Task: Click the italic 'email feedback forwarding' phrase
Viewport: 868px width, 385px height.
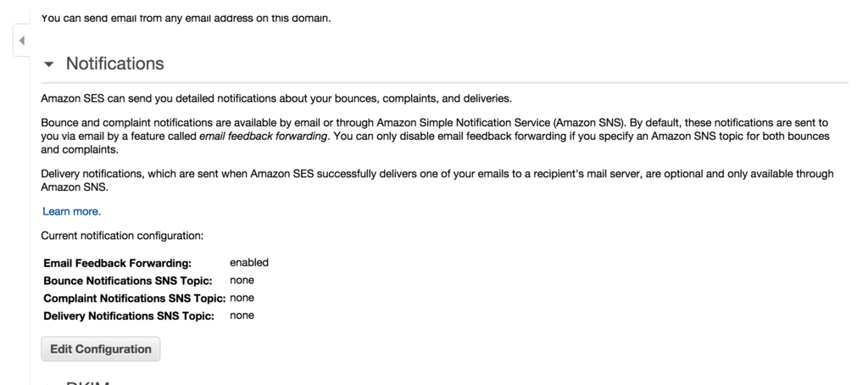Action: [264, 136]
